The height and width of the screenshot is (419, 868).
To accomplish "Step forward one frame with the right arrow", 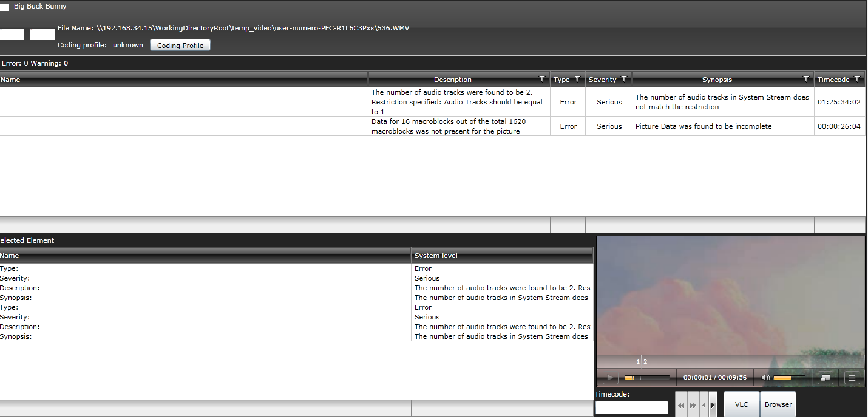I will coord(713,405).
